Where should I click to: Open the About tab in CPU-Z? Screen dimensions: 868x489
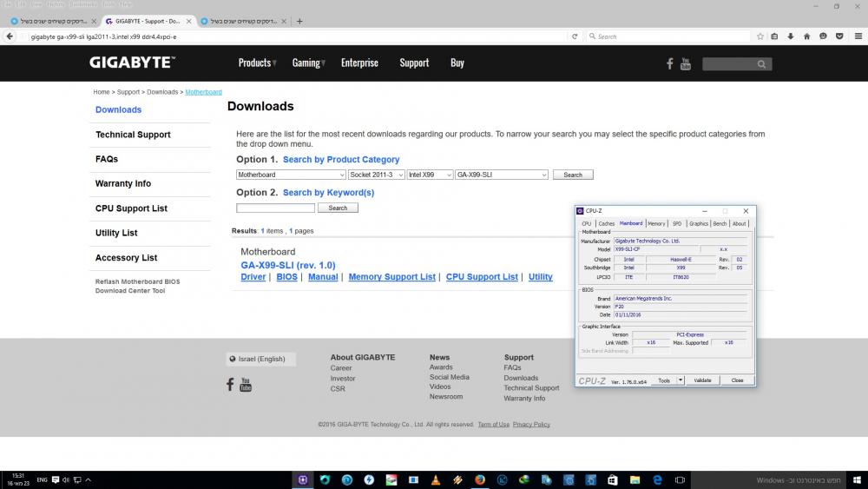739,224
